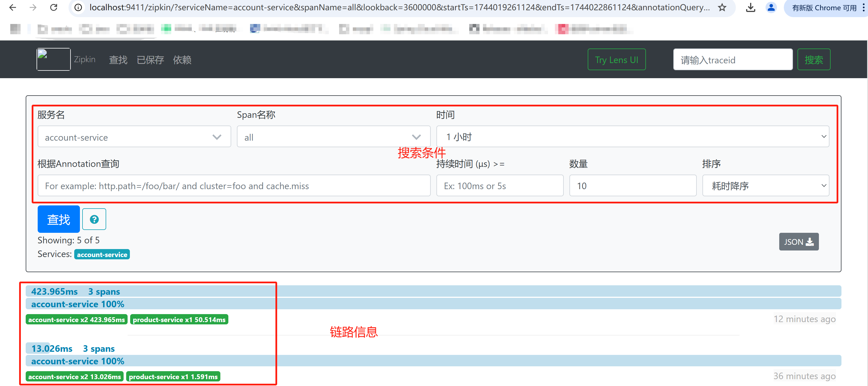Click the browser back arrow
The height and width of the screenshot is (386, 868).
pos(13,7)
